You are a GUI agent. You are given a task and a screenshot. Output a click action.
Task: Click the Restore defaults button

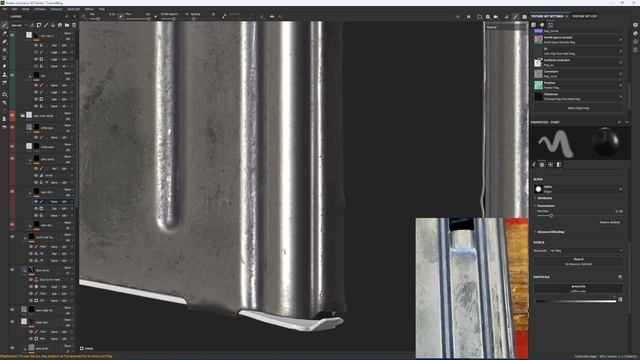point(610,222)
